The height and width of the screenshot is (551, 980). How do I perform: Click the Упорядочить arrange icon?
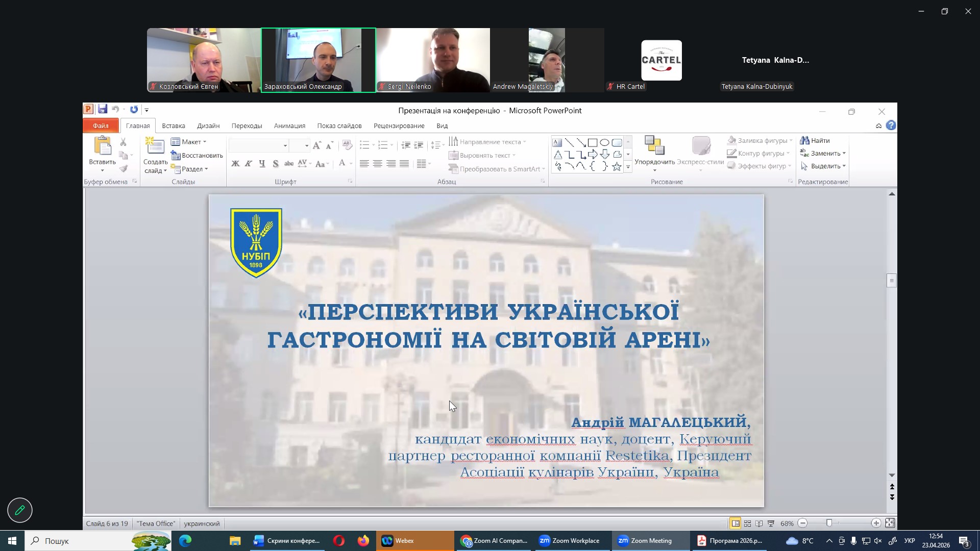654,146
